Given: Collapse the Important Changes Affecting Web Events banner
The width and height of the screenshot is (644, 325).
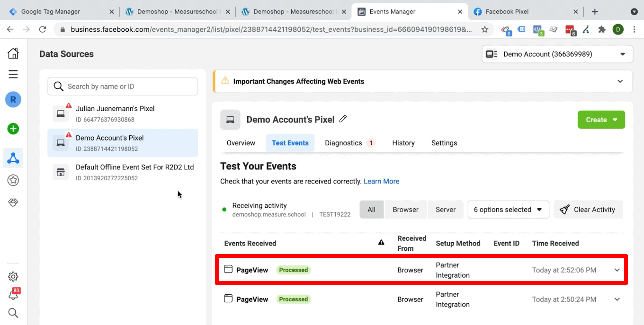Looking at the screenshot, I should pos(620,81).
